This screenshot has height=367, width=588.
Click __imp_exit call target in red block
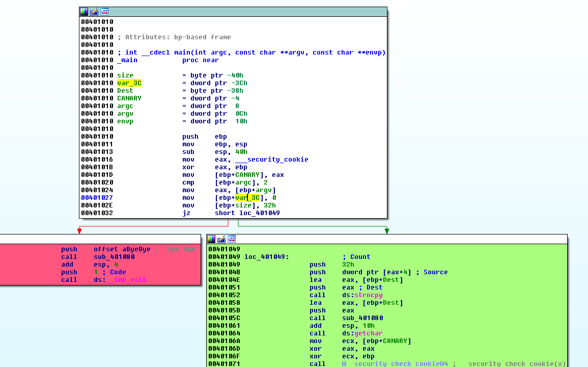[x=126, y=280]
